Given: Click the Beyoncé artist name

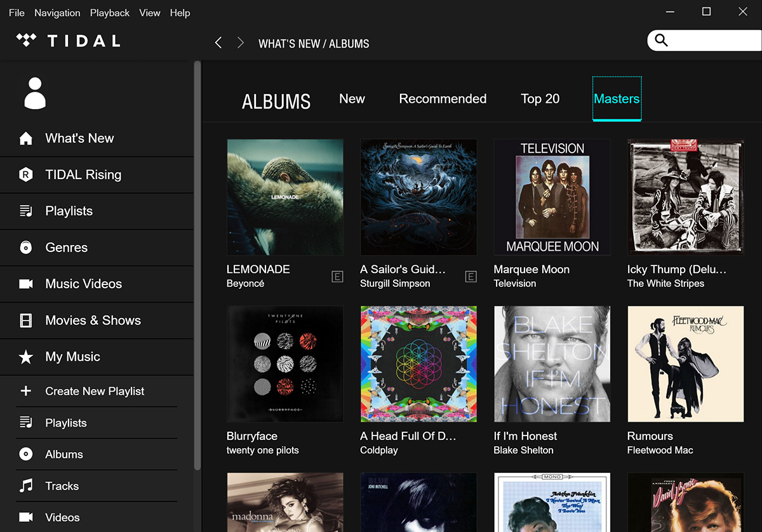Looking at the screenshot, I should pyautogui.click(x=245, y=283).
